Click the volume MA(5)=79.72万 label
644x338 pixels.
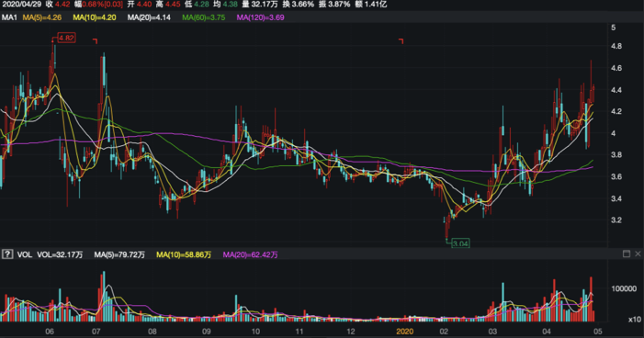(119, 254)
